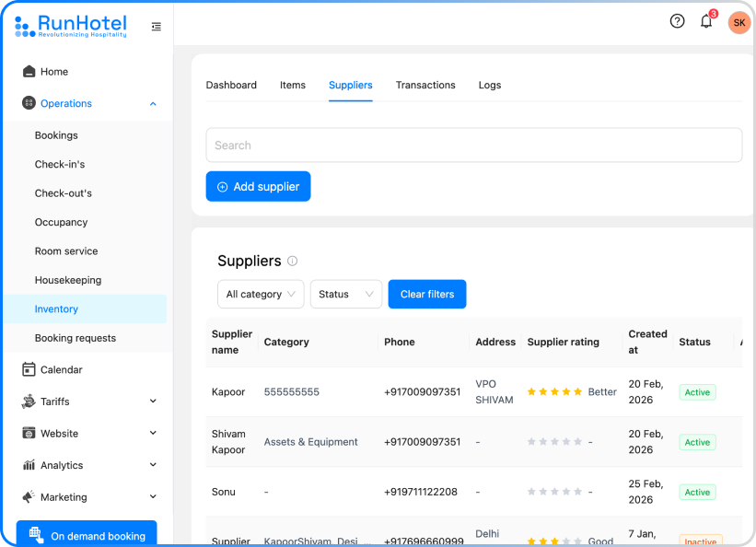Click the Better rating label for Kapoor
This screenshot has width=756, height=547.
pyautogui.click(x=602, y=391)
